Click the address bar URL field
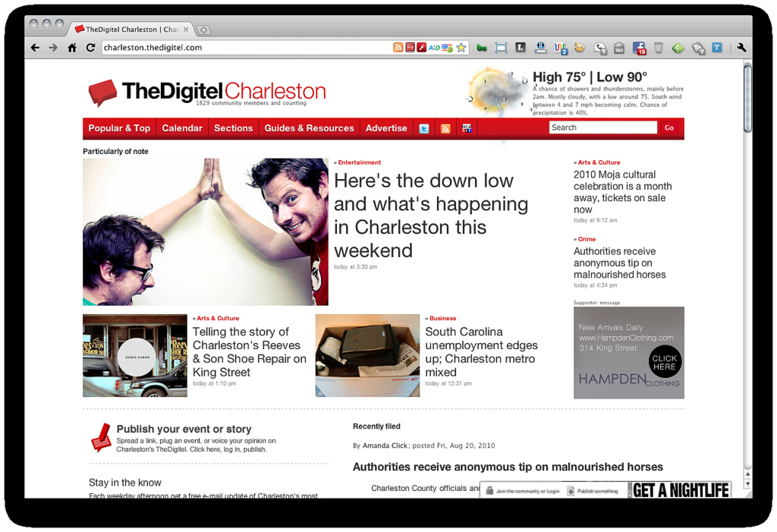The width and height of the screenshot is (777, 532). [x=247, y=48]
